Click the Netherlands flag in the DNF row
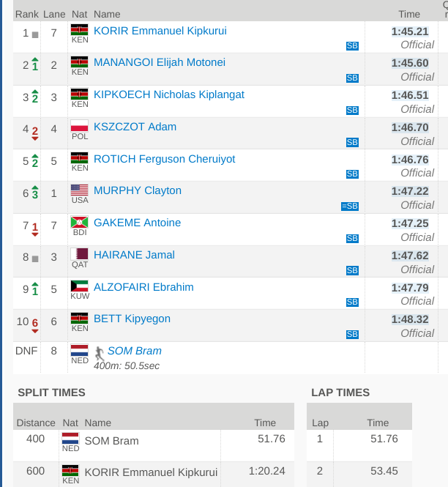 [x=80, y=350]
